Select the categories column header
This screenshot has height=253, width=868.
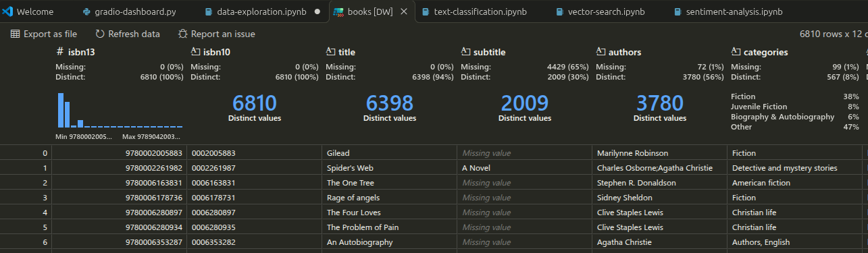click(765, 52)
